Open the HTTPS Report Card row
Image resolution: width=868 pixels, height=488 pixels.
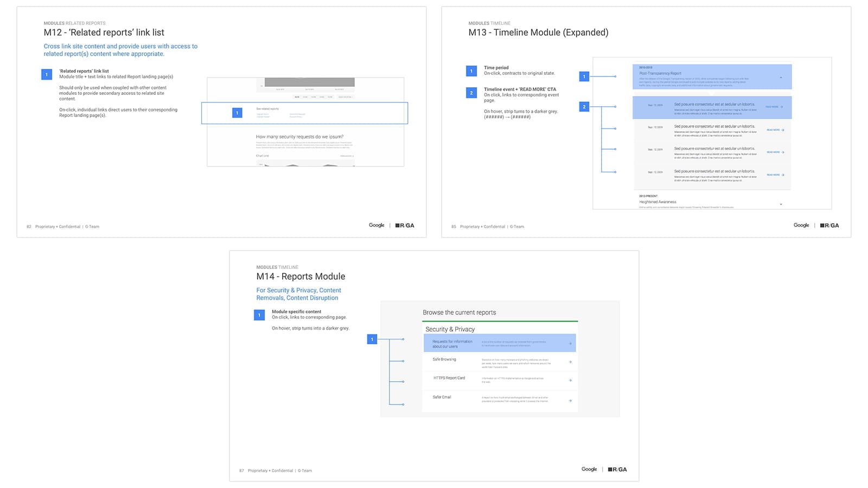500,380
